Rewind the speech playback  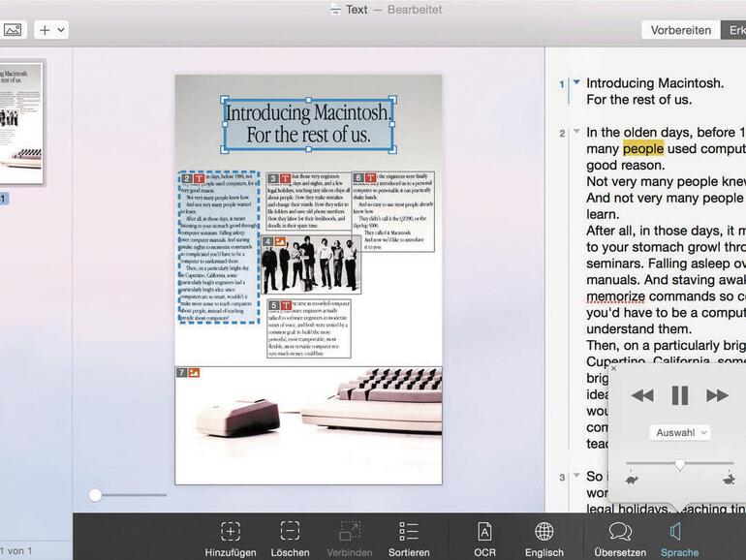pyautogui.click(x=641, y=395)
